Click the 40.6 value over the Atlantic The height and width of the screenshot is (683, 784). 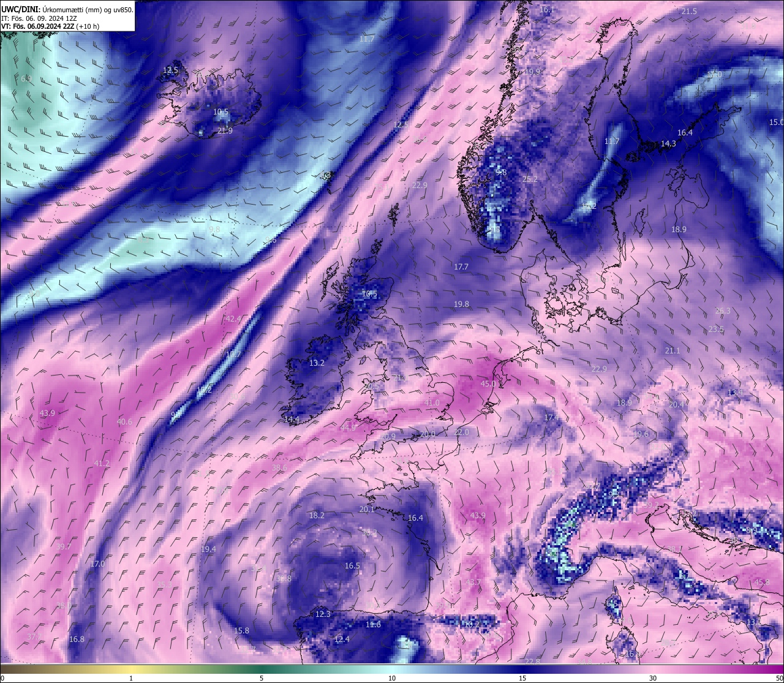[x=124, y=421]
